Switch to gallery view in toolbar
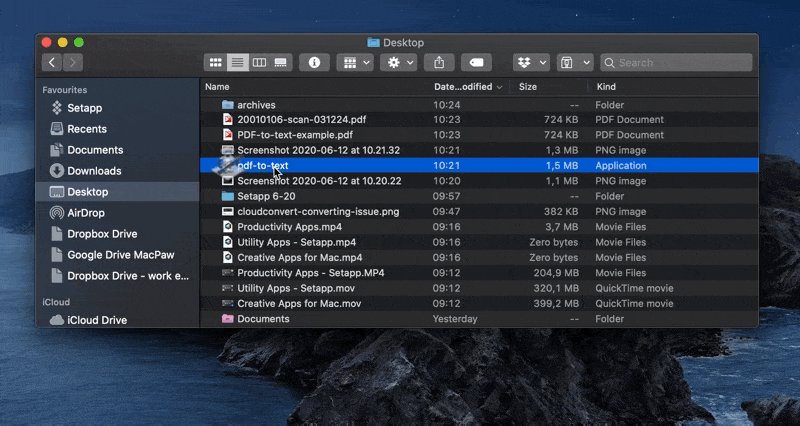 coord(281,63)
